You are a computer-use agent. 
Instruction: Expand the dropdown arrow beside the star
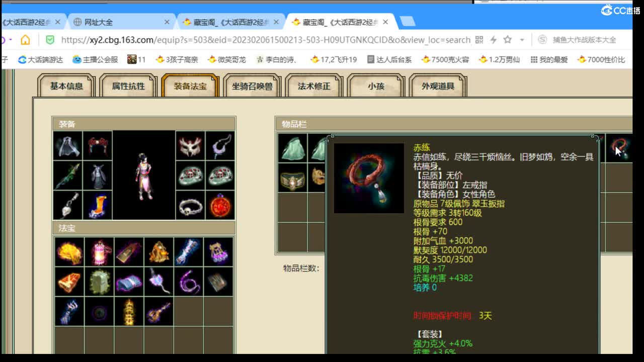[x=522, y=40]
